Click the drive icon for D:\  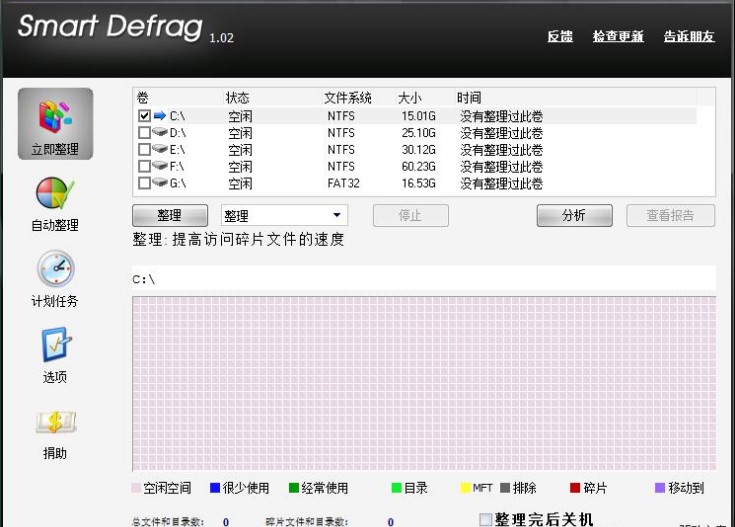click(159, 133)
